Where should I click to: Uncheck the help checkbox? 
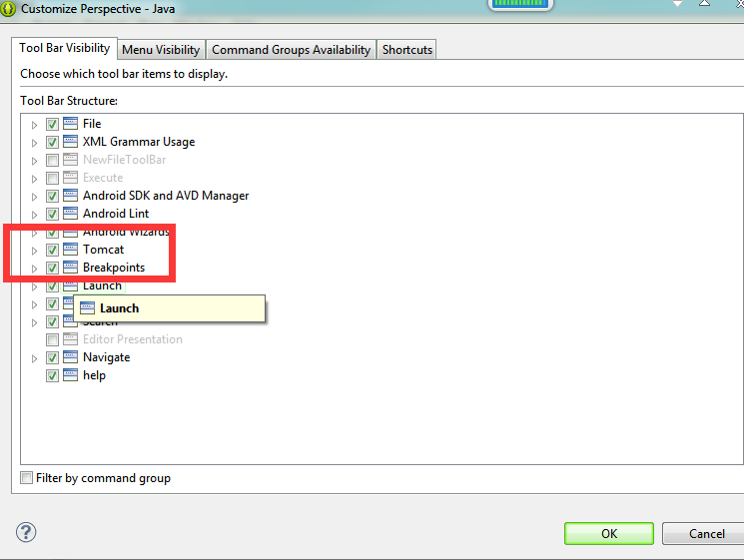pyautogui.click(x=52, y=375)
